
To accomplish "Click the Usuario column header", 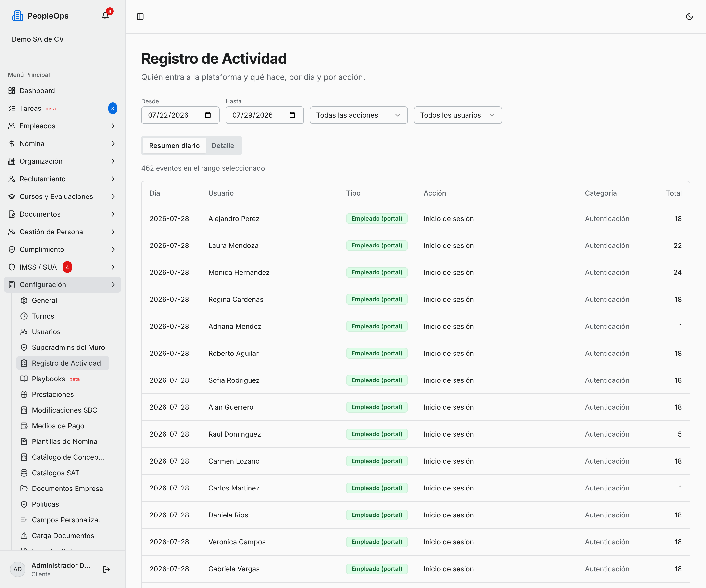I will (x=221, y=193).
